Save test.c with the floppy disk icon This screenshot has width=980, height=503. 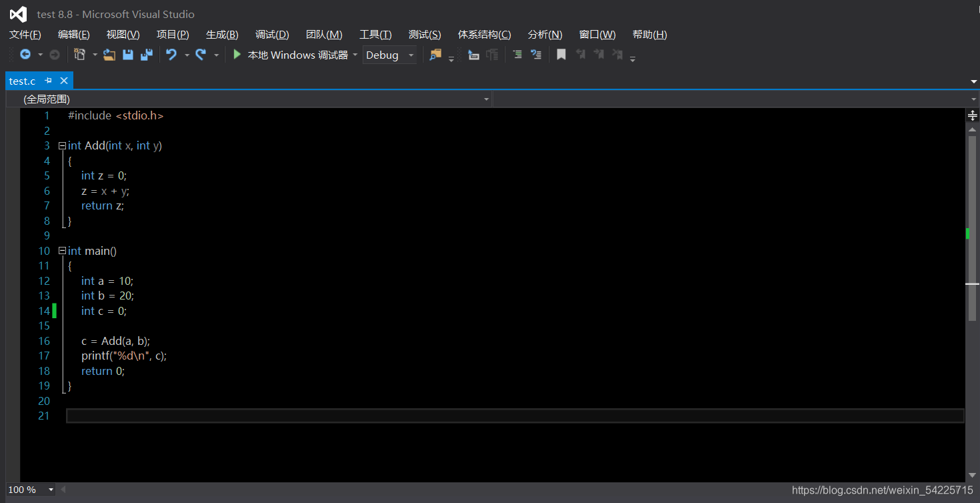[128, 55]
